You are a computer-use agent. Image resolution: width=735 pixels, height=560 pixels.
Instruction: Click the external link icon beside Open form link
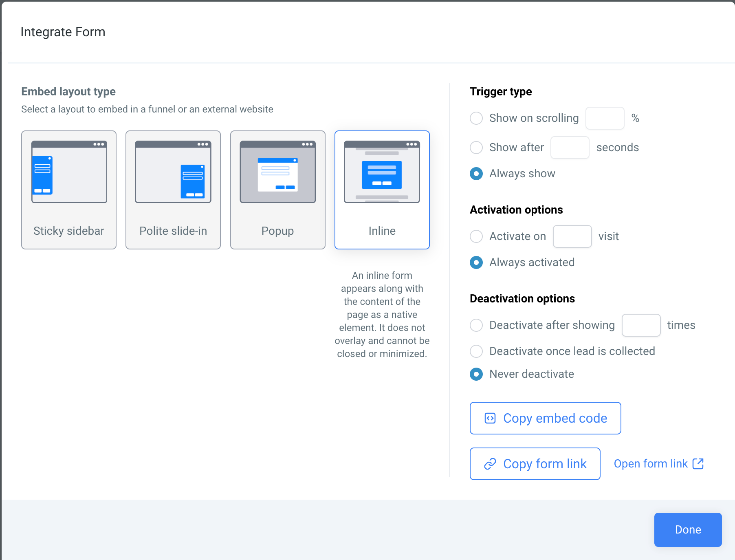click(x=698, y=463)
